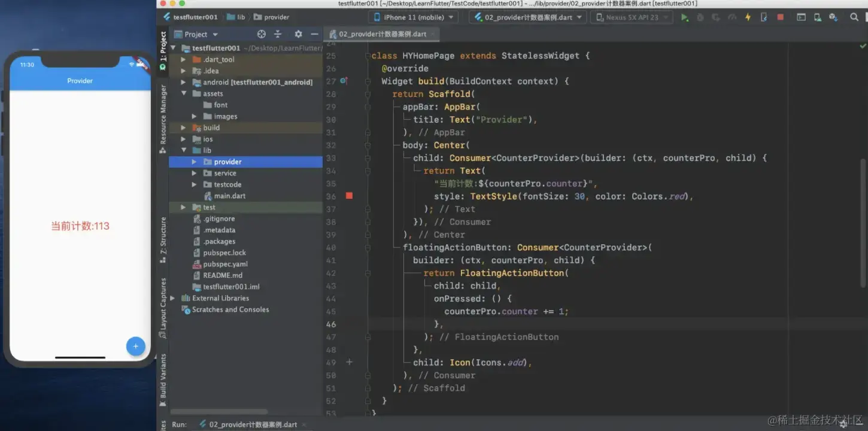This screenshot has width=868, height=431.
Task: Click the Debug bug icon in toolbar
Action: click(700, 17)
